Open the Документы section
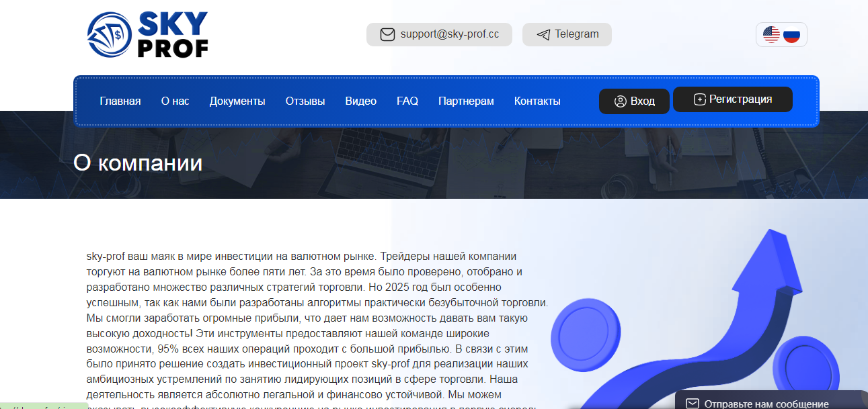The height and width of the screenshot is (409, 868). coord(237,101)
